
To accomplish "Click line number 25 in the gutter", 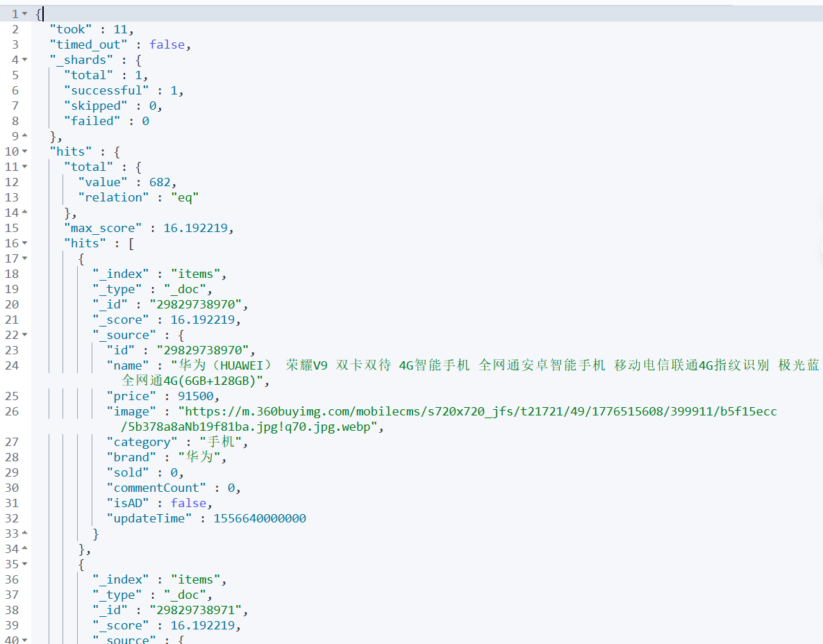I will (12, 396).
